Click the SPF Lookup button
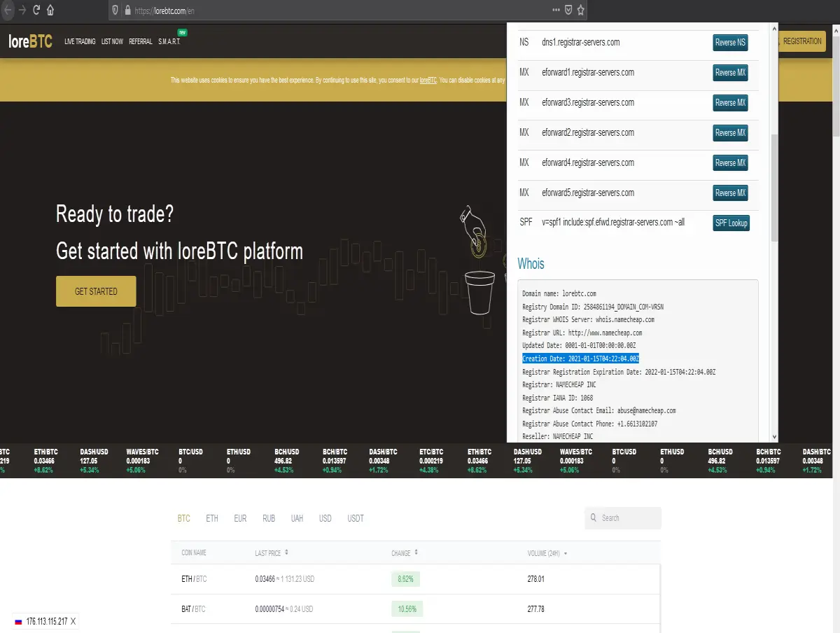Image resolution: width=840 pixels, height=633 pixels. [x=731, y=223]
